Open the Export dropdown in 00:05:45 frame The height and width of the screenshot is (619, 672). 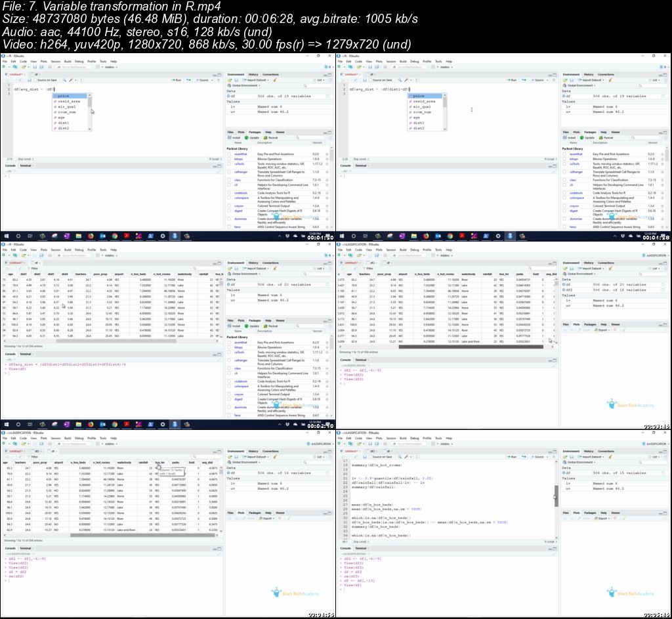coord(603,519)
